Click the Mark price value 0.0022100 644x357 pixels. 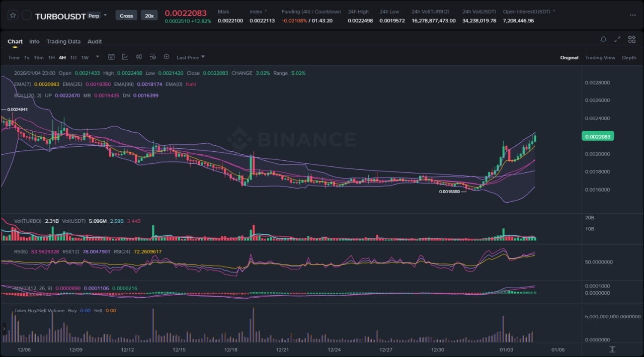pos(230,21)
